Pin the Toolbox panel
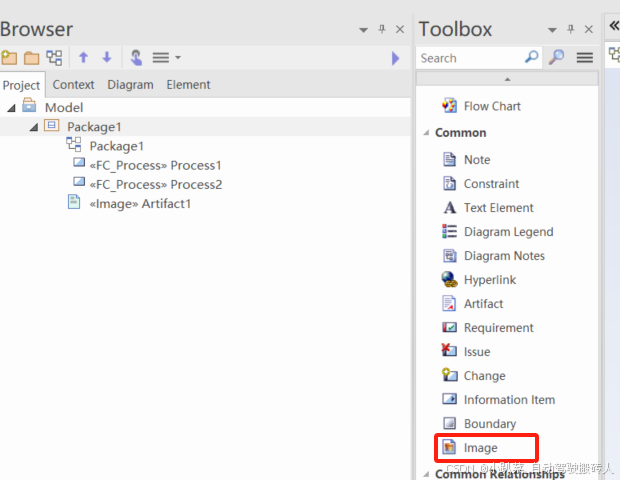Viewport: 620px width, 480px height. [571, 29]
